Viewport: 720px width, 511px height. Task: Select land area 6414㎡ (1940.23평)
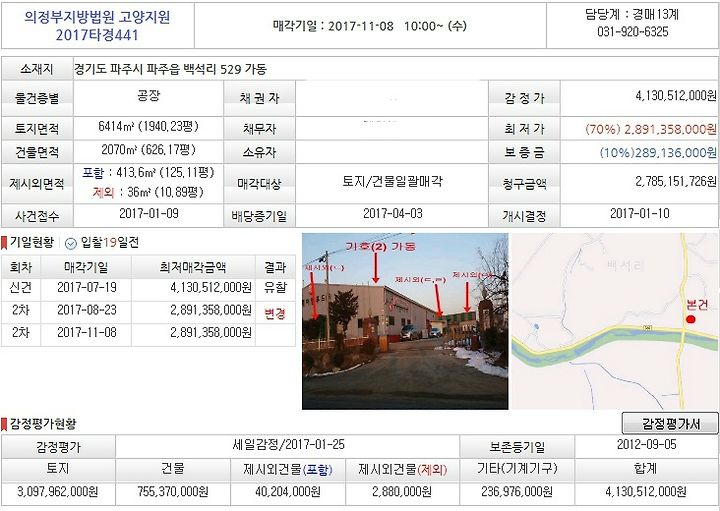(x=148, y=126)
